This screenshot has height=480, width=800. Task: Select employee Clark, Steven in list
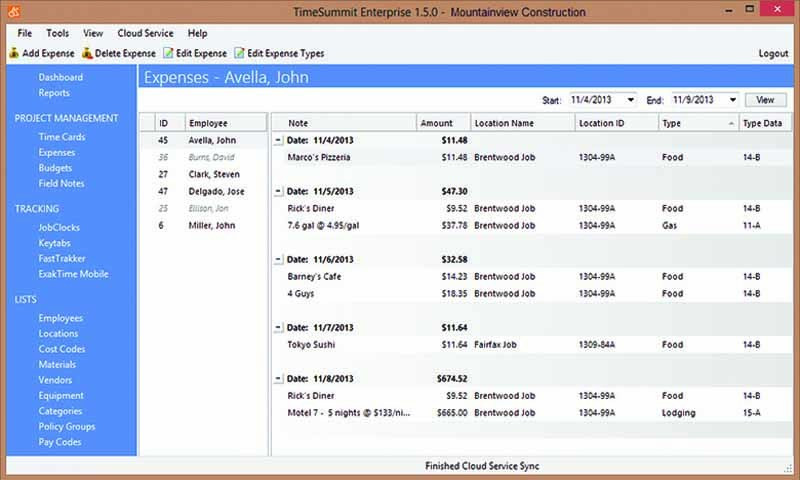[213, 174]
